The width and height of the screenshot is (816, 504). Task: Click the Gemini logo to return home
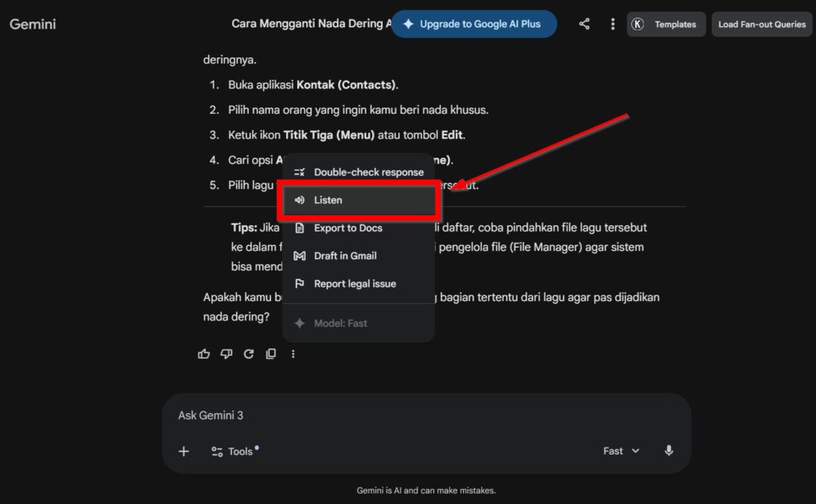pos(32,24)
